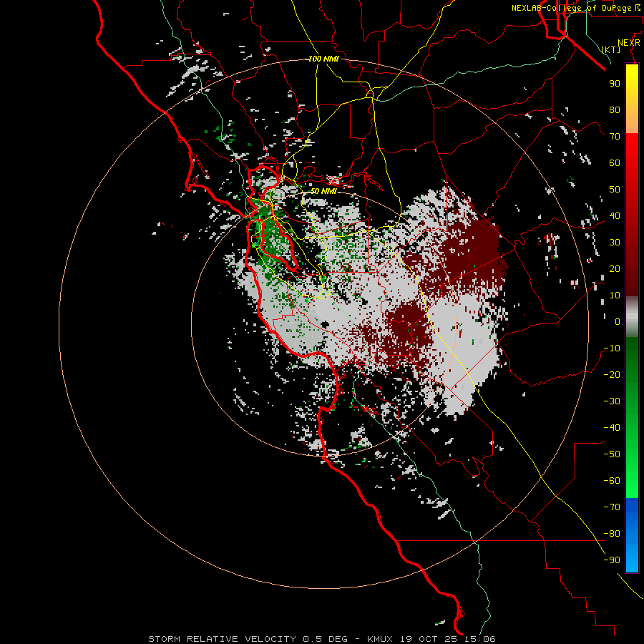Pick the blue segment of the color bar
Viewport: 644px width, 644px height.
pyautogui.click(x=632, y=535)
